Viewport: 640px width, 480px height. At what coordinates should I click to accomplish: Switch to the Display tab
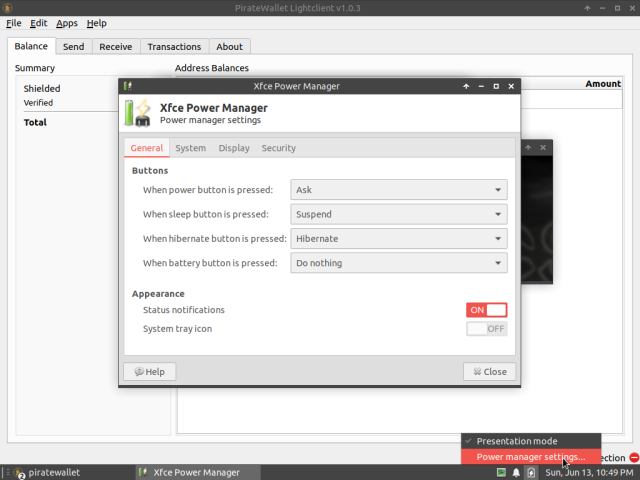[234, 148]
